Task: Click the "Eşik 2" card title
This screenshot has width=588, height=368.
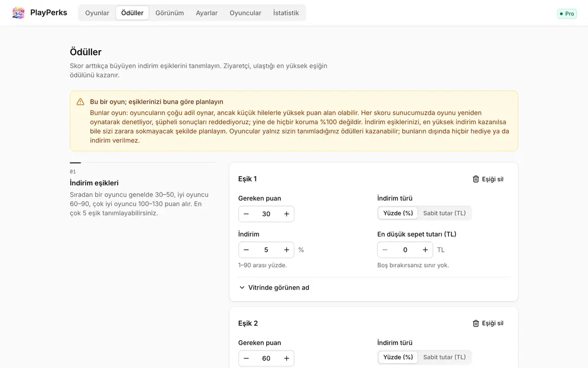Action: [x=248, y=323]
